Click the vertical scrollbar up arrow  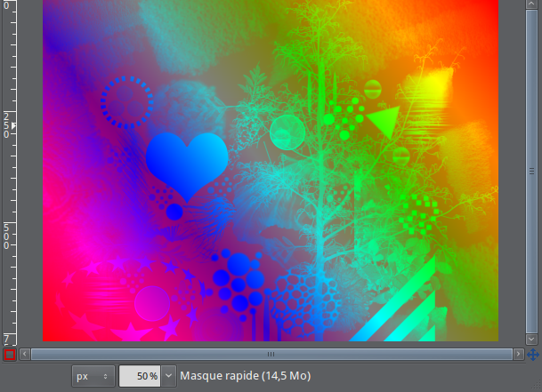pos(532,4)
